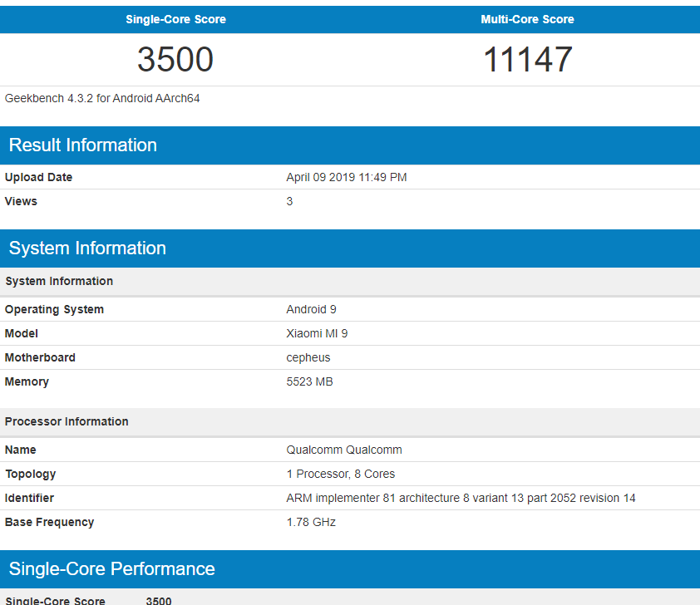Select the Android 9 value
The height and width of the screenshot is (605, 700).
[x=311, y=309]
